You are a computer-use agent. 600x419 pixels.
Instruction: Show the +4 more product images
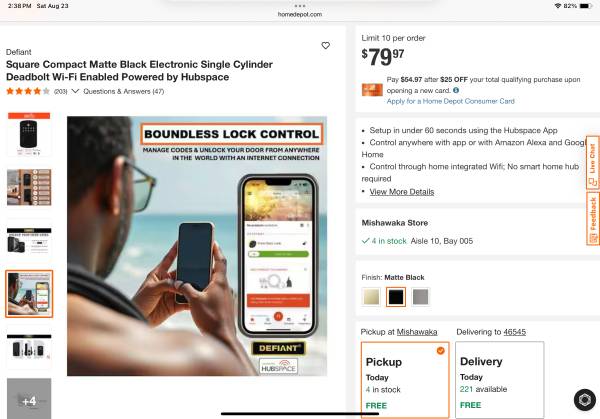pyautogui.click(x=29, y=399)
